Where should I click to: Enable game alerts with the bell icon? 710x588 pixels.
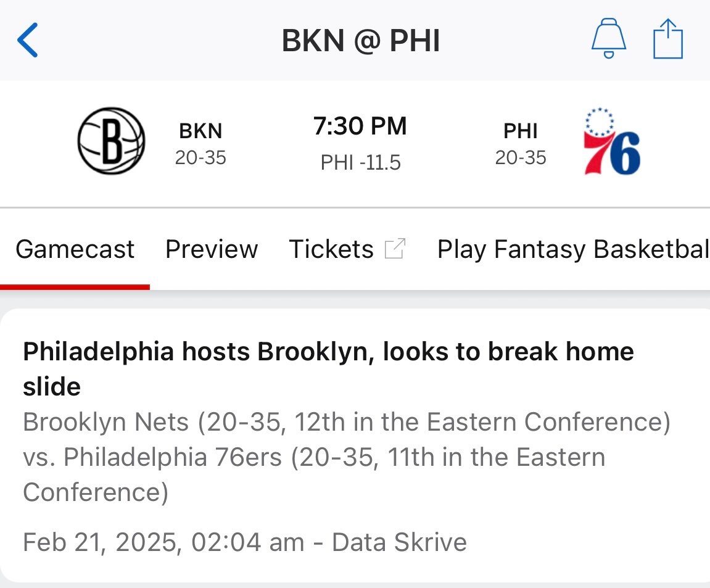(608, 40)
